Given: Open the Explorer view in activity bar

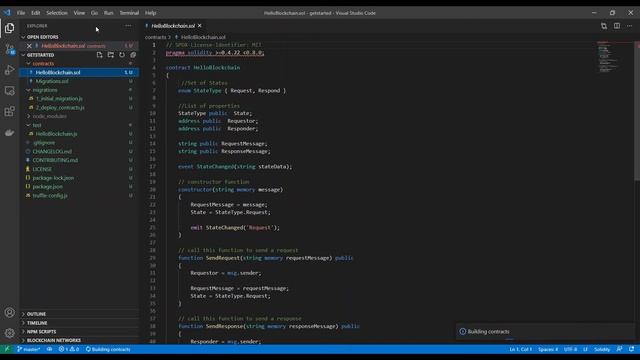Looking at the screenshot, I should click(x=9, y=28).
